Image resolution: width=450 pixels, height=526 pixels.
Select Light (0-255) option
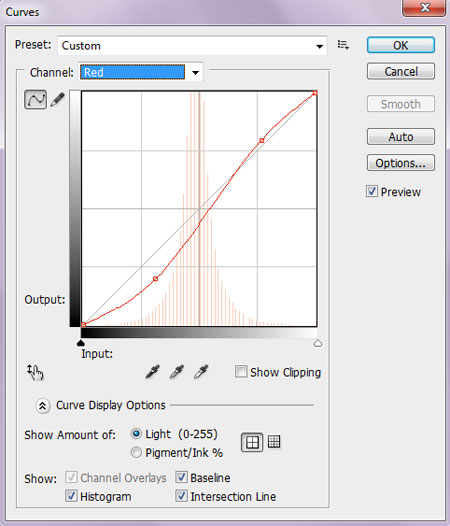click(x=136, y=434)
